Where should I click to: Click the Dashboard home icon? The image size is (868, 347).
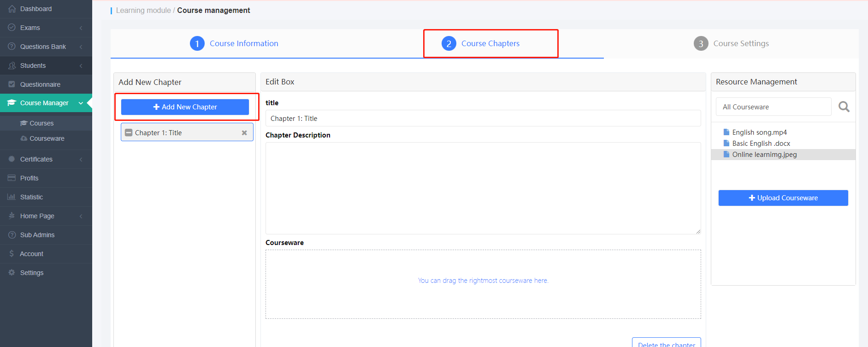(12, 9)
